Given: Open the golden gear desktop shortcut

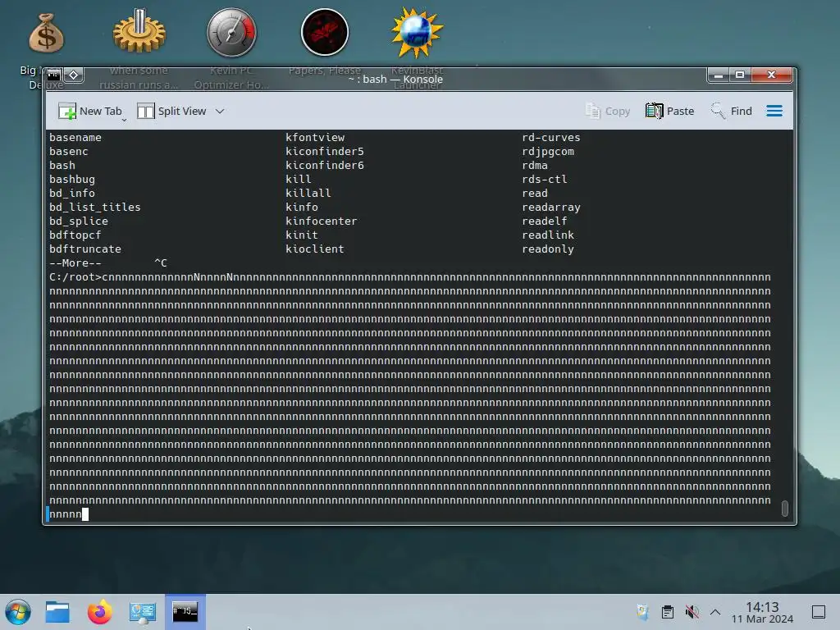Looking at the screenshot, I should click(x=139, y=32).
